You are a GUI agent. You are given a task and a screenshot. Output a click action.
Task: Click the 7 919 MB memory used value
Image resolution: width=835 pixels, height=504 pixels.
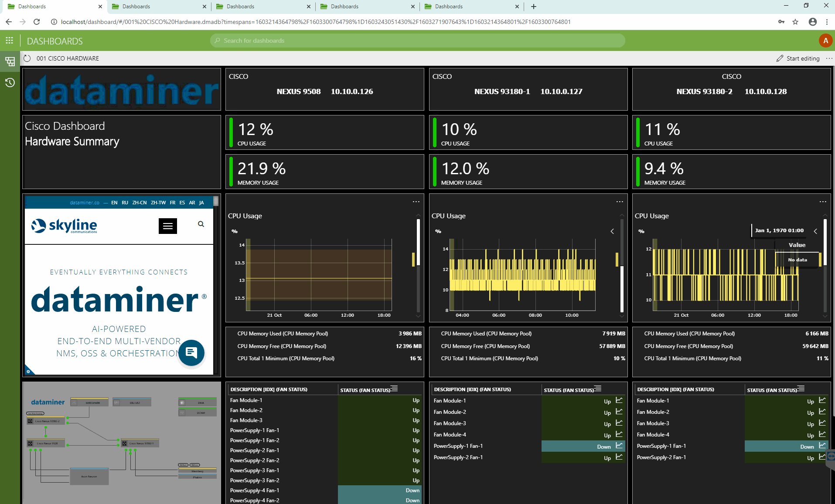click(613, 334)
